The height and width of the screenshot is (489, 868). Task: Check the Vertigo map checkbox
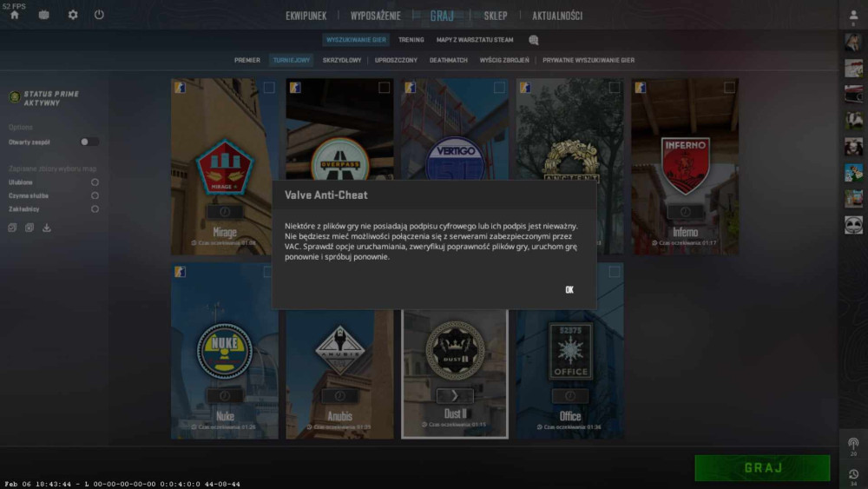(x=499, y=88)
